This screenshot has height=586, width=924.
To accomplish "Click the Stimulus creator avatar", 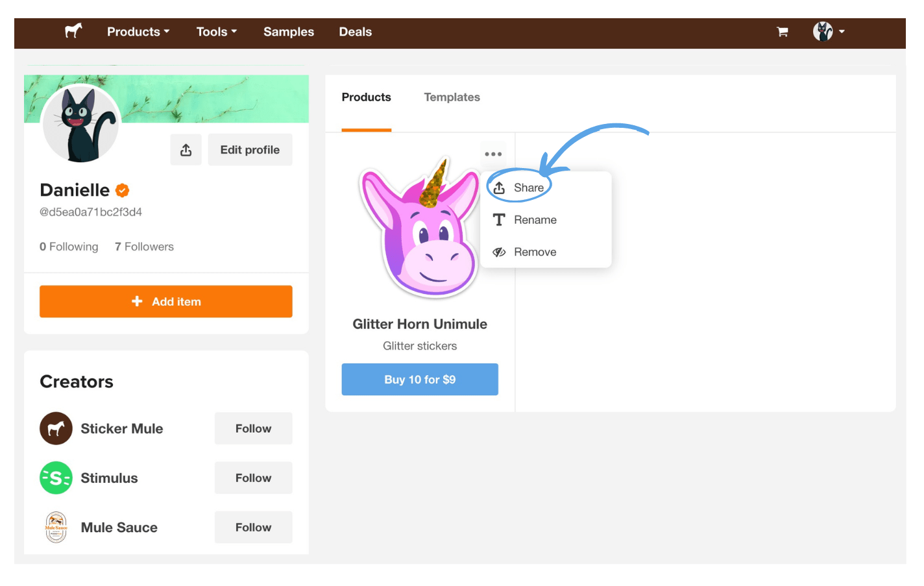I will pyautogui.click(x=56, y=478).
